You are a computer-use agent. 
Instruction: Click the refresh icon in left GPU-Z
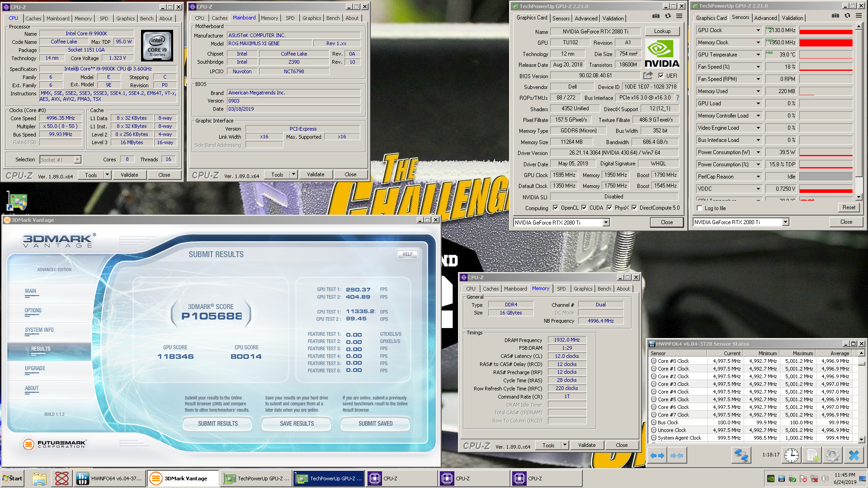click(668, 16)
